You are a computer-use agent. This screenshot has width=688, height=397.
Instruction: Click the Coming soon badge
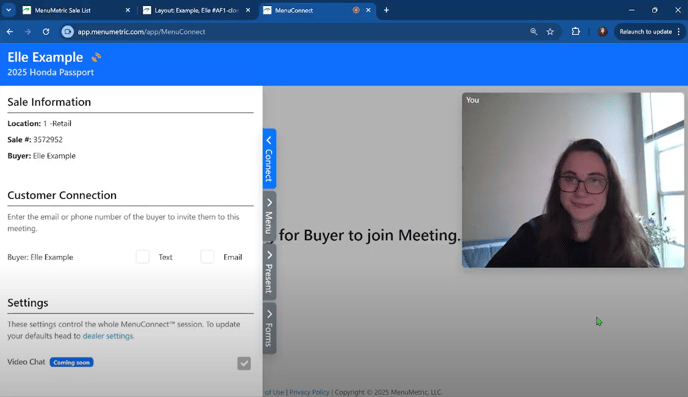pyautogui.click(x=72, y=362)
